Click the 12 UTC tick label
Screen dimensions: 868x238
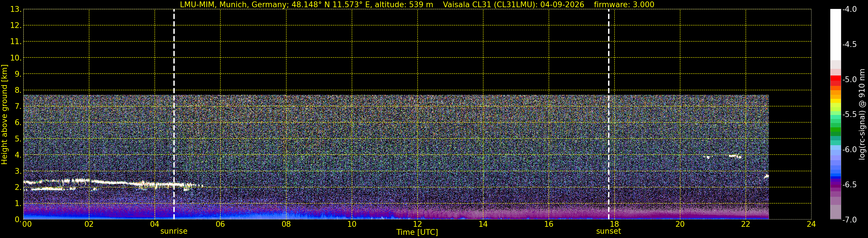coord(417,224)
